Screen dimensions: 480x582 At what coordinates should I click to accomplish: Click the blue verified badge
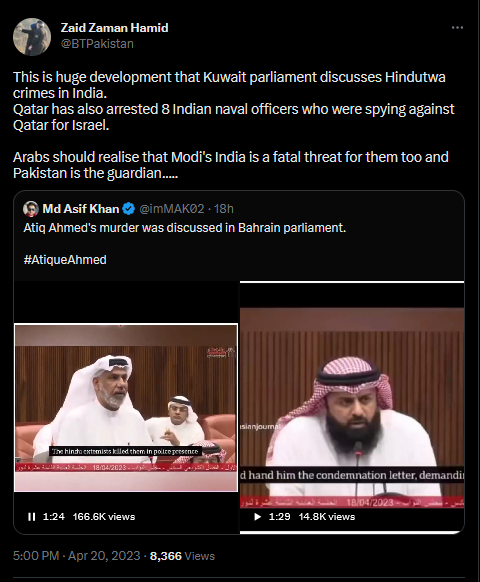click(129, 209)
